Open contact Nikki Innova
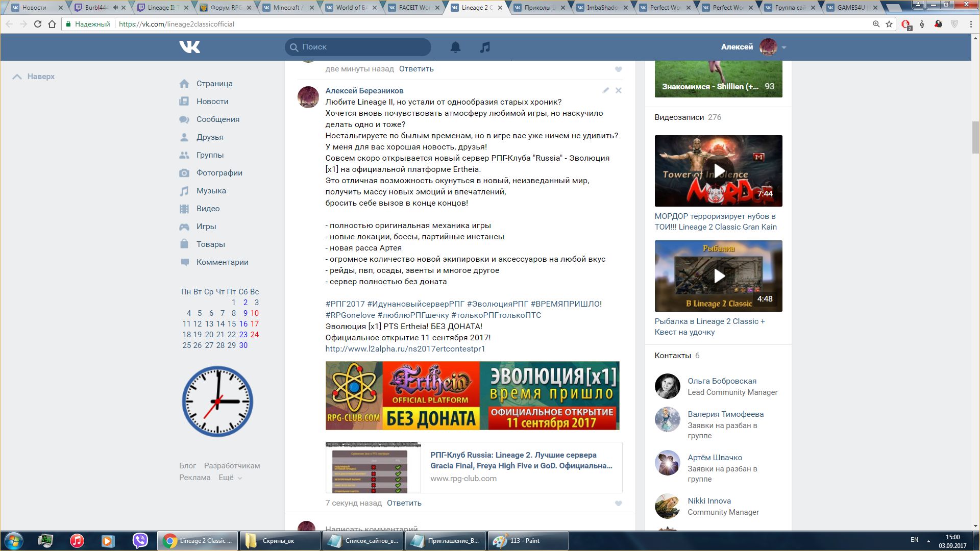The height and width of the screenshot is (551, 980). tap(709, 501)
